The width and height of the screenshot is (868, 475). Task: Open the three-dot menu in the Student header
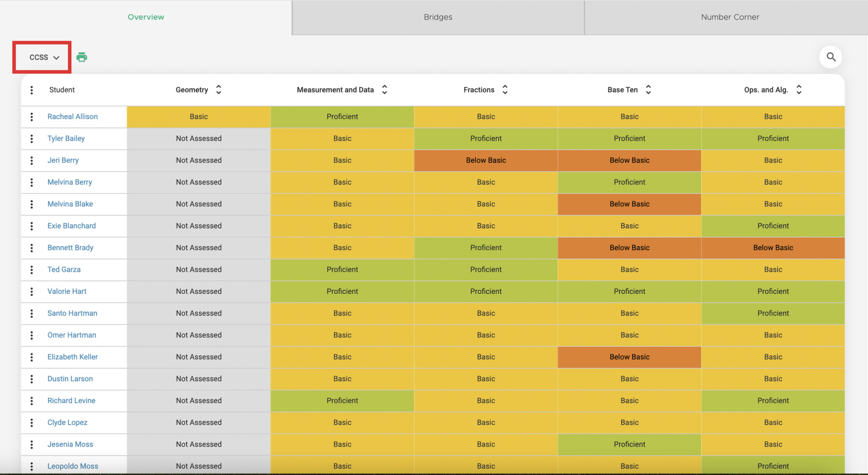(x=32, y=90)
